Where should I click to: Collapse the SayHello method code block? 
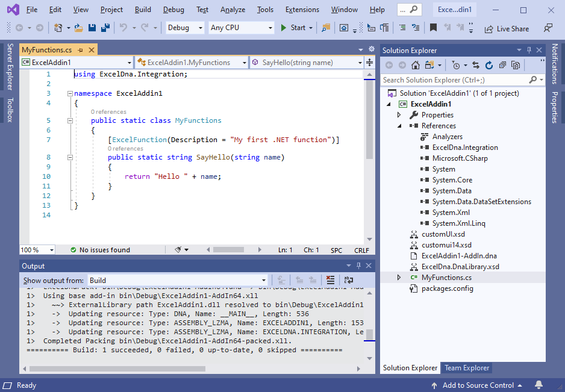coord(70,157)
